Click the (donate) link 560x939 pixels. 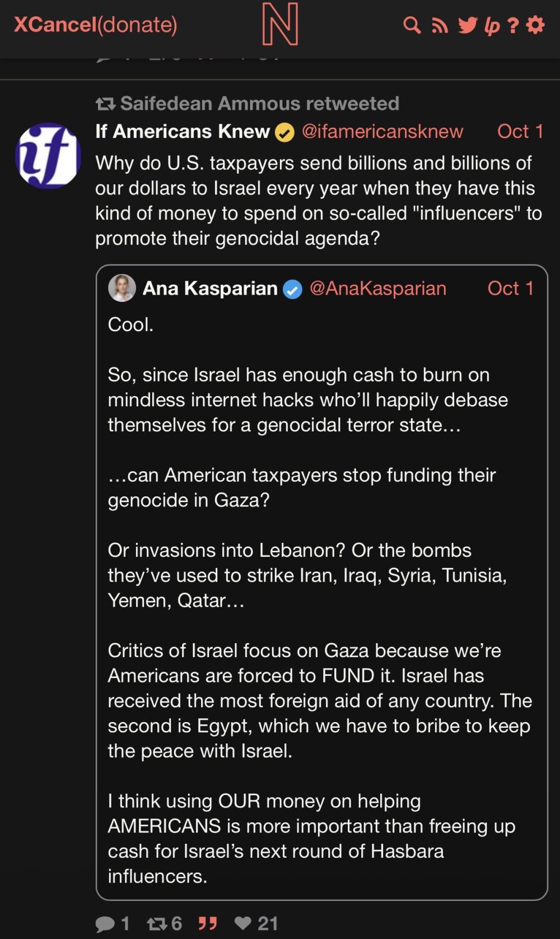pos(137,25)
